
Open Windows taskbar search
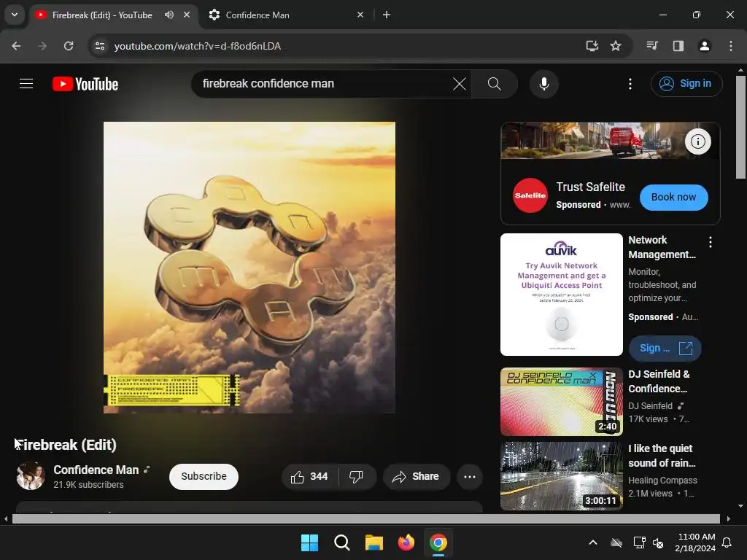341,542
